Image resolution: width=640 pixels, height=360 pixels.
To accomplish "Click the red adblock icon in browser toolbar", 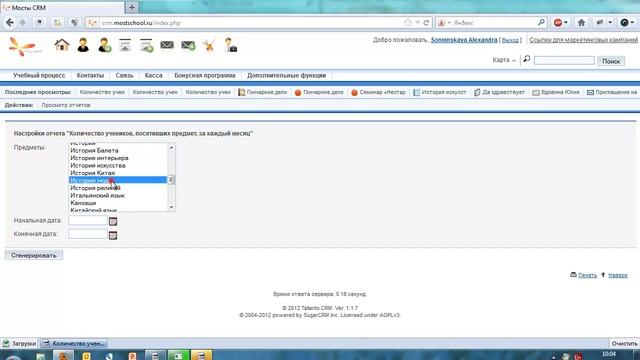I will [558, 23].
